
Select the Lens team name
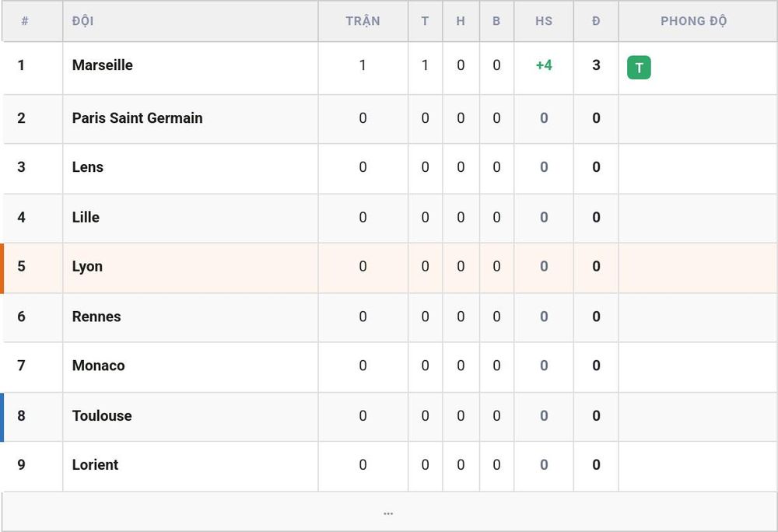click(x=87, y=167)
